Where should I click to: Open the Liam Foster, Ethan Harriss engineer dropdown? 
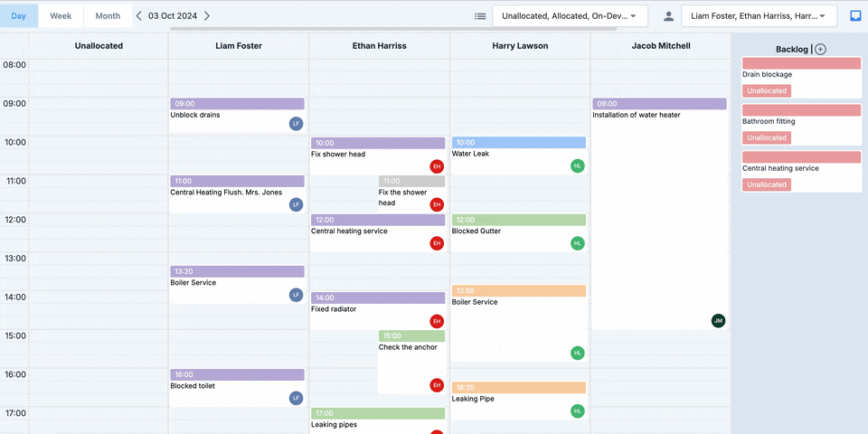pyautogui.click(x=759, y=16)
